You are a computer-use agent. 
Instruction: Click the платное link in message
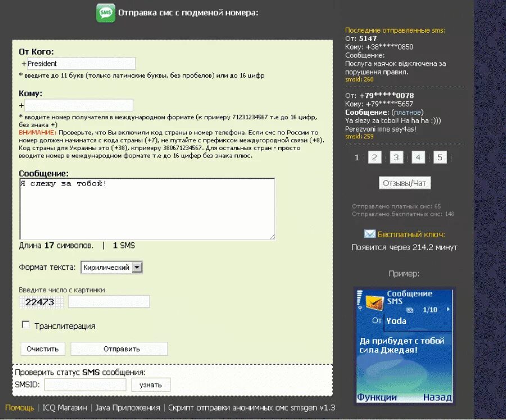[407, 112]
